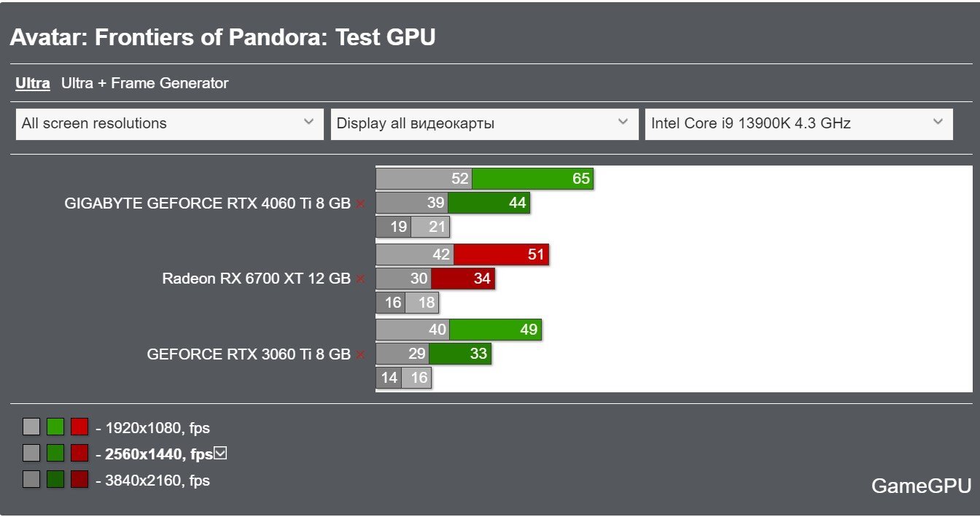980x517 pixels.
Task: Select the 1920x1080 fps legend entry
Action: coord(157,428)
